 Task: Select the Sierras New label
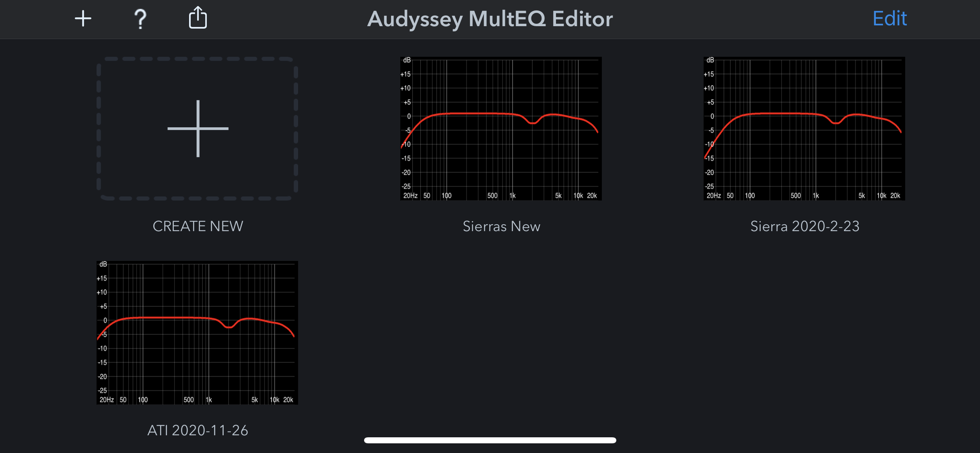501,226
